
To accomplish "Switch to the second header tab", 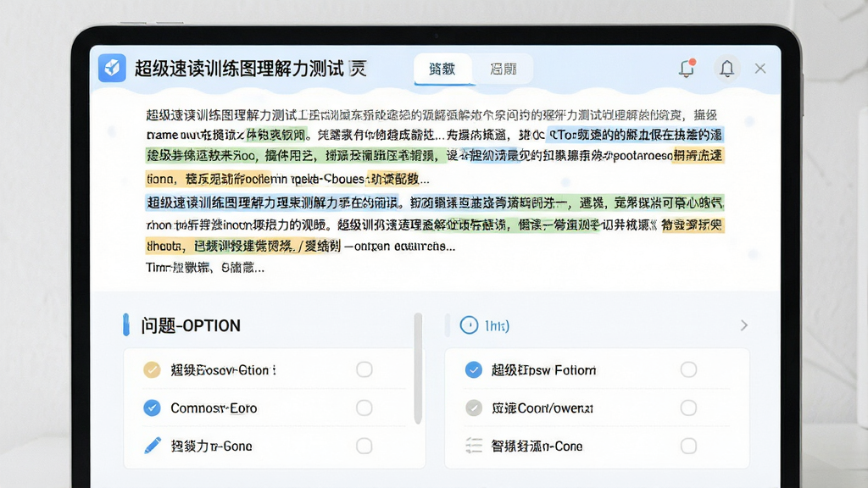I will (x=504, y=69).
